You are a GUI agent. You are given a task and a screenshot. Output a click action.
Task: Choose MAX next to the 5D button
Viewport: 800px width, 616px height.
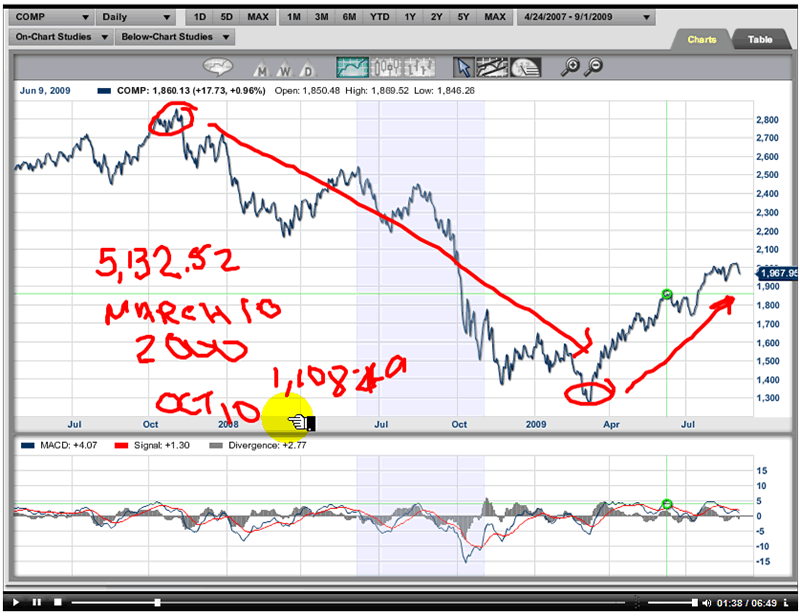tap(258, 17)
